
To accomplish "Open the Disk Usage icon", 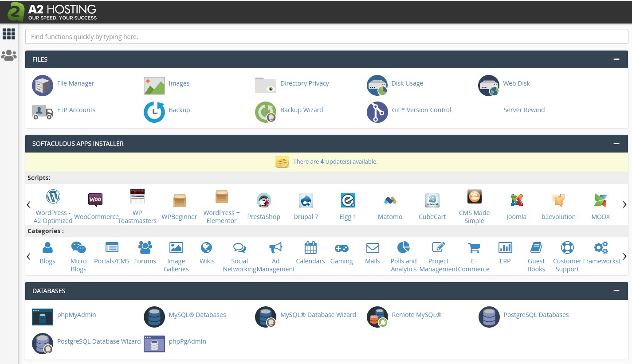I will click(x=377, y=86).
